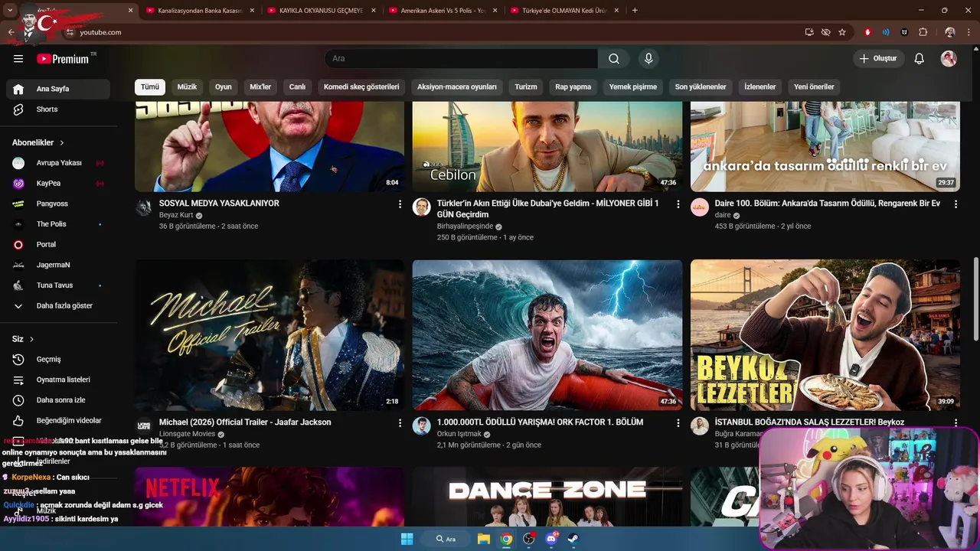The height and width of the screenshot is (551, 980).
Task: Click the Ara search input field
Action: pos(461,59)
